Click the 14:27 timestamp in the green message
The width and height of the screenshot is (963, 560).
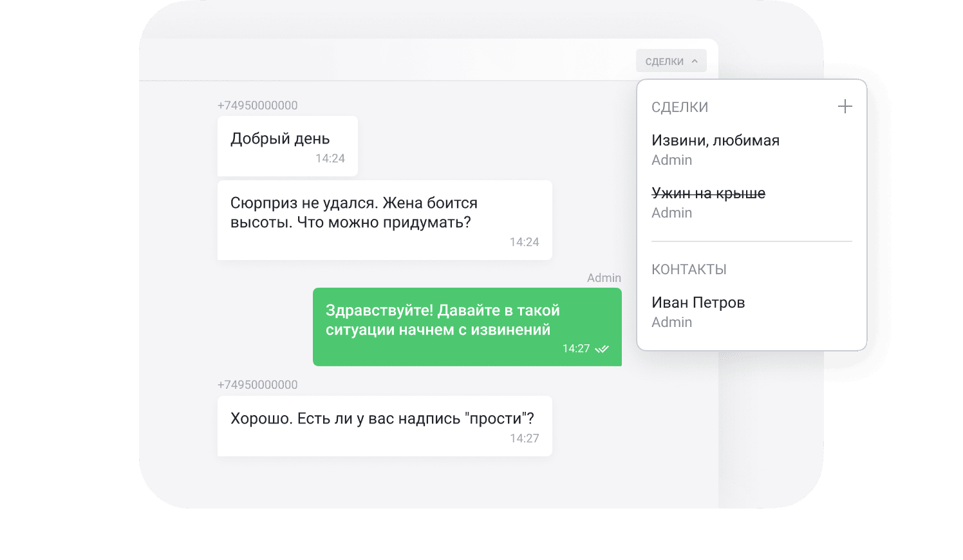click(575, 349)
